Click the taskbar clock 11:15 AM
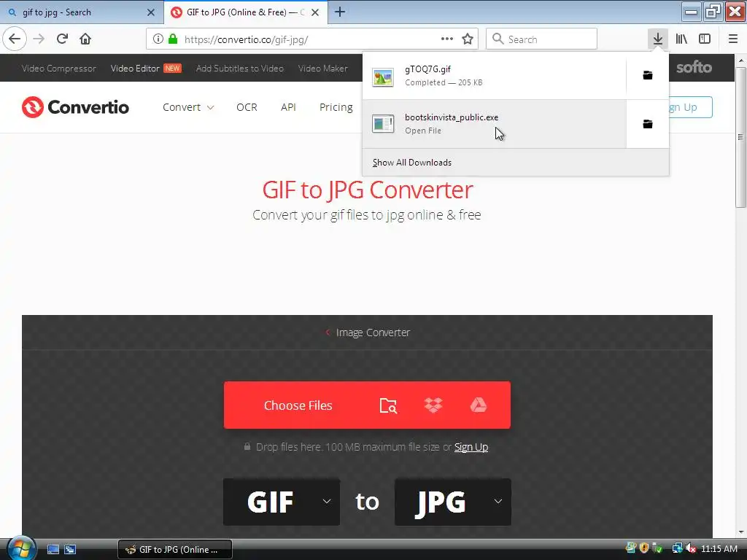Image resolution: width=747 pixels, height=560 pixels. (719, 548)
